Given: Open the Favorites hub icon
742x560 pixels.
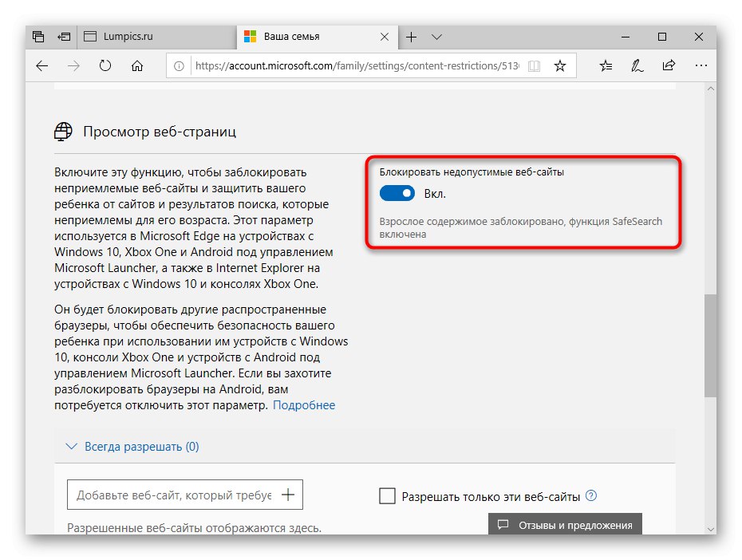Looking at the screenshot, I should [606, 66].
